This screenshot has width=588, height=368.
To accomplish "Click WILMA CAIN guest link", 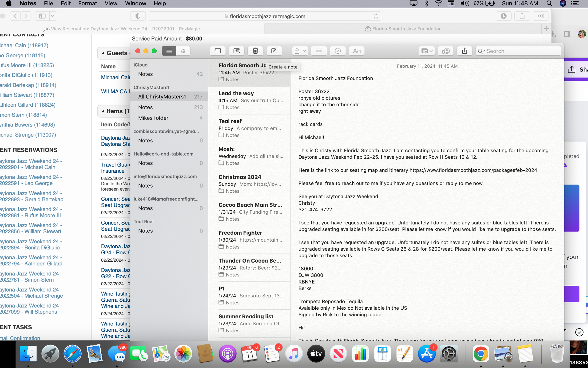I will click(x=115, y=92).
